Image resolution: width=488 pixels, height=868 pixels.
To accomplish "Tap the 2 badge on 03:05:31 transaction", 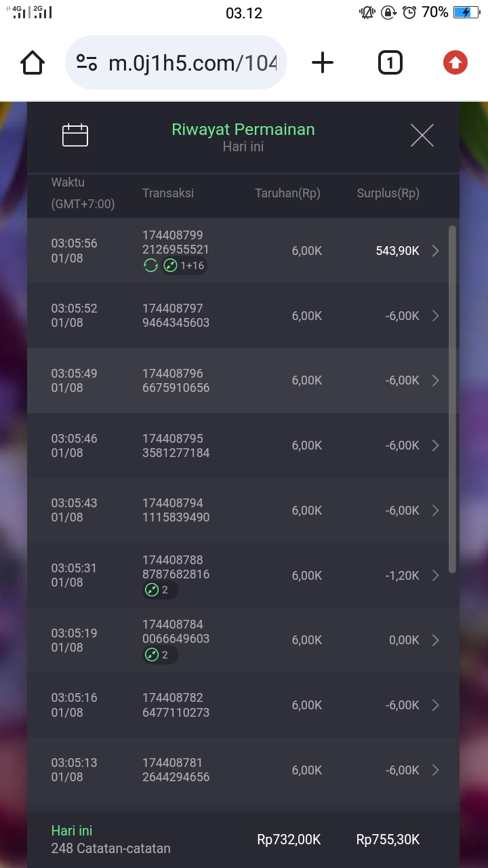I will pyautogui.click(x=159, y=590).
